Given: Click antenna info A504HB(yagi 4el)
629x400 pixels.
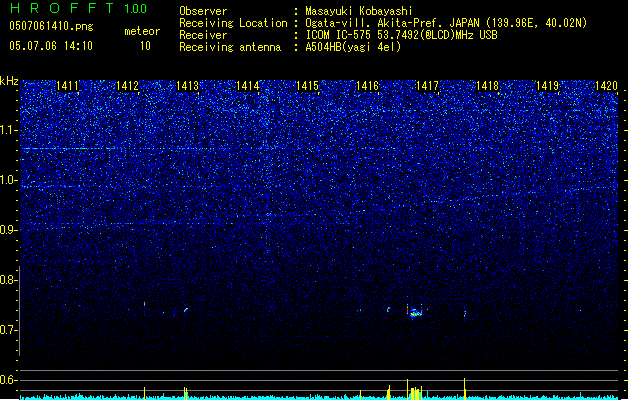Looking at the screenshot, I should (353, 47).
